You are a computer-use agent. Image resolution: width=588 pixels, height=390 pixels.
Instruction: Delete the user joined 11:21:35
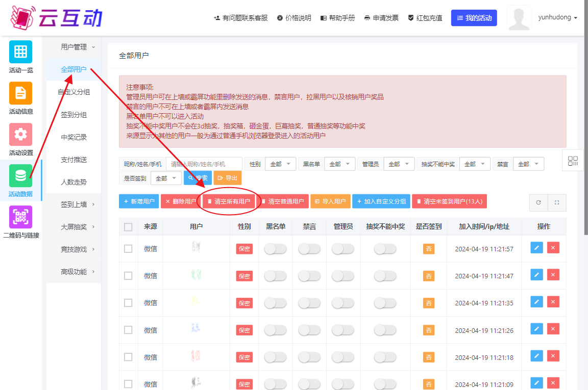tap(553, 302)
